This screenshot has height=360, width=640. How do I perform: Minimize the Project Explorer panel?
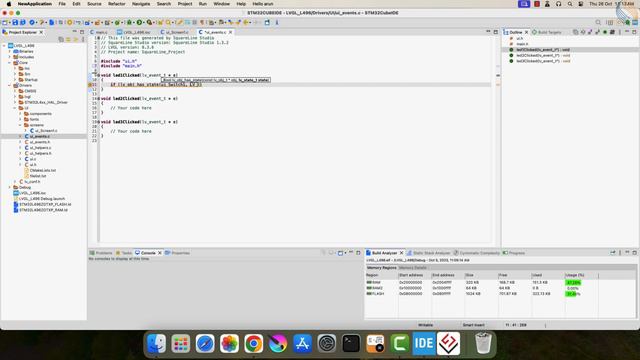tap(74, 32)
